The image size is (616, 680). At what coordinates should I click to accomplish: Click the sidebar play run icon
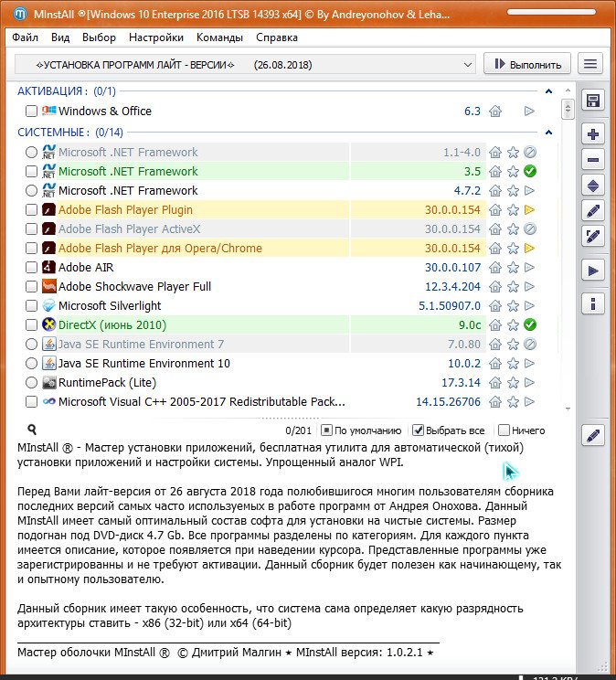pos(592,271)
